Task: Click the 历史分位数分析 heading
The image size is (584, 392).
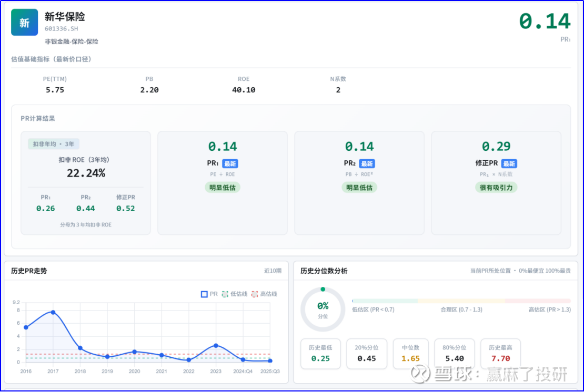Action: click(324, 271)
